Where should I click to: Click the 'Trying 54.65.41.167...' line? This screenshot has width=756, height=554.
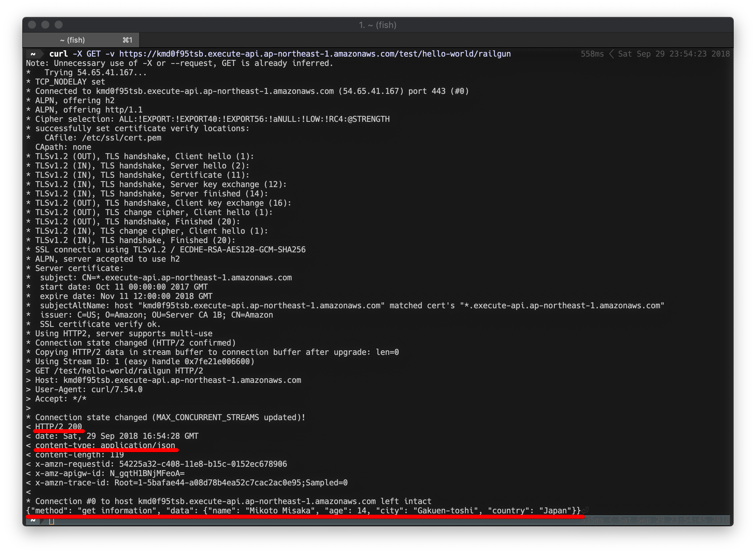tap(87, 73)
